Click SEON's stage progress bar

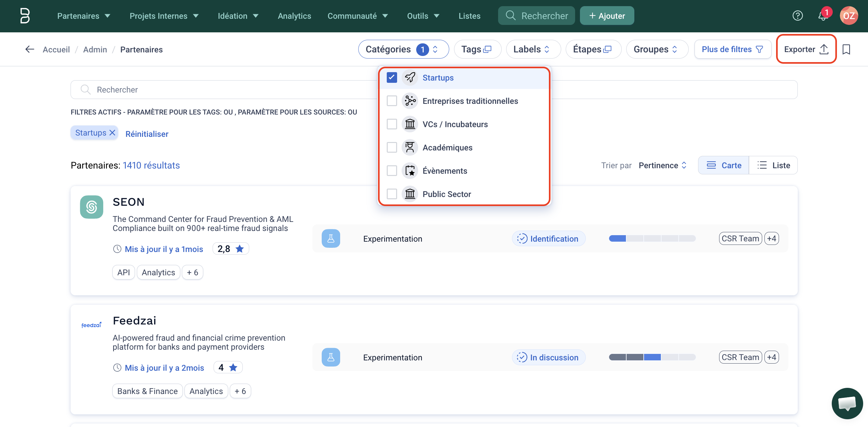(x=652, y=238)
